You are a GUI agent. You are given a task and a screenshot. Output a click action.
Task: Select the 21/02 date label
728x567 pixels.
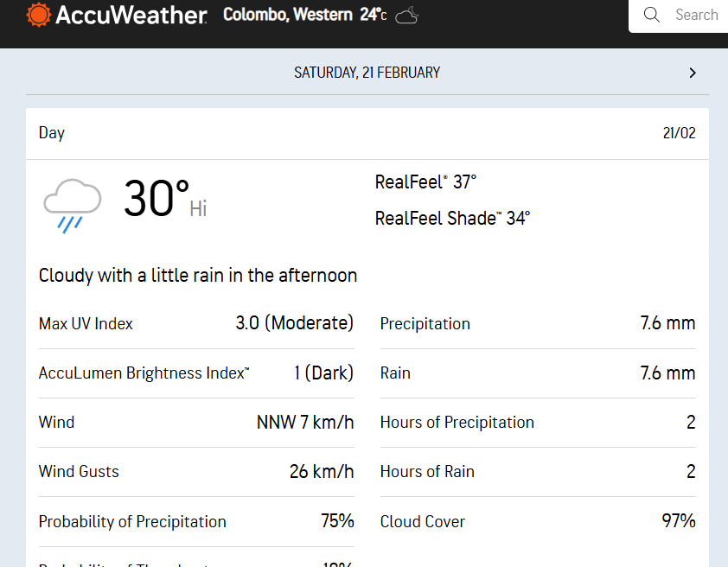coord(679,133)
